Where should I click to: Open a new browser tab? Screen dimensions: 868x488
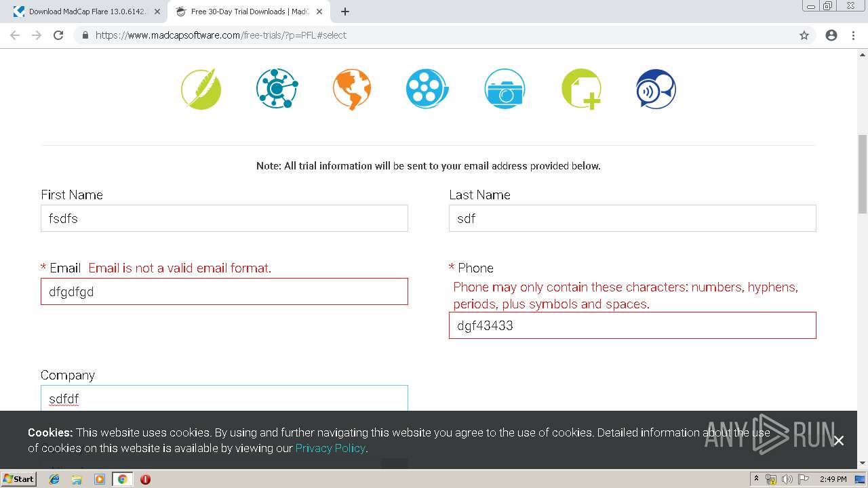(345, 12)
